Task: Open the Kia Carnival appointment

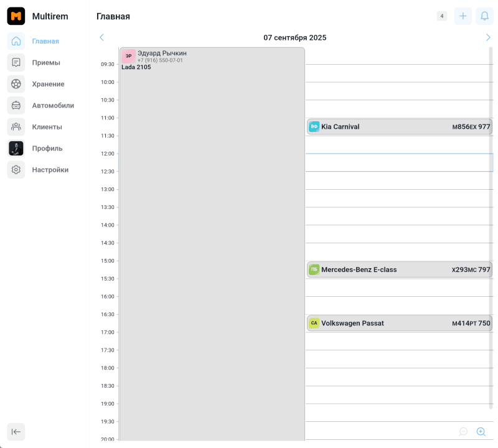Action: click(x=399, y=127)
